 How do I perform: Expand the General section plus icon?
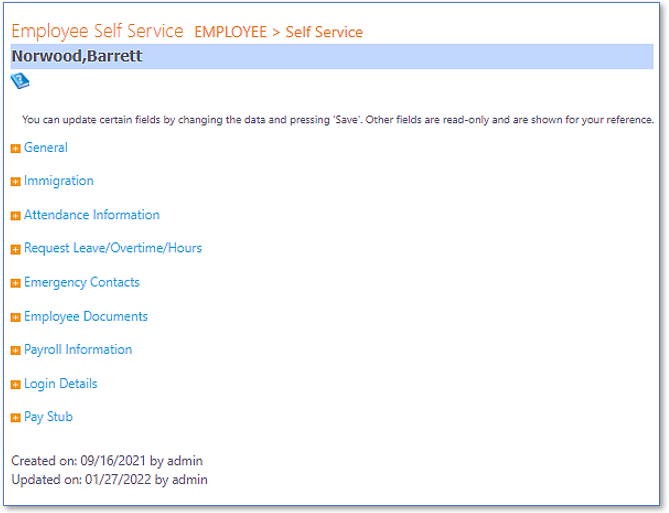tap(15, 149)
